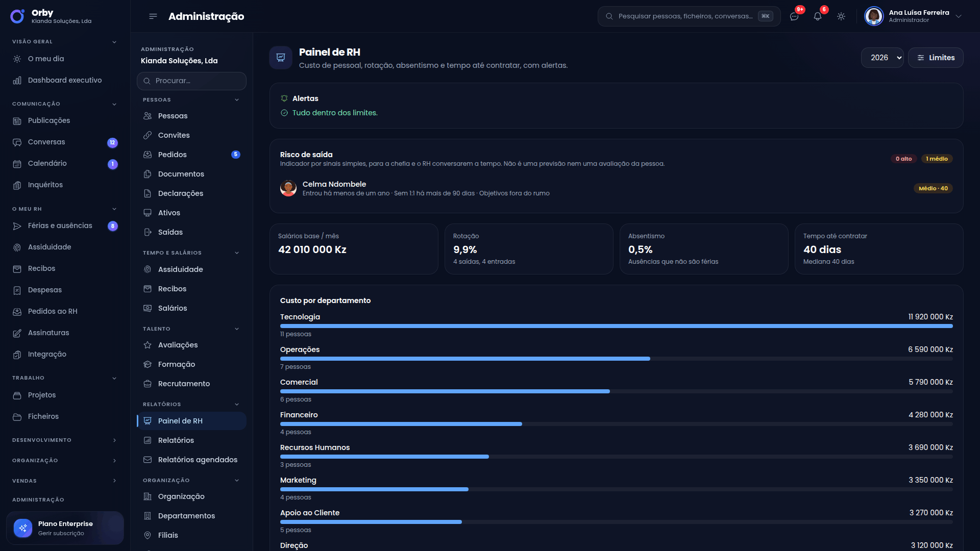This screenshot has width=980, height=551.
Task: Open the notifications bell
Action: tap(818, 16)
